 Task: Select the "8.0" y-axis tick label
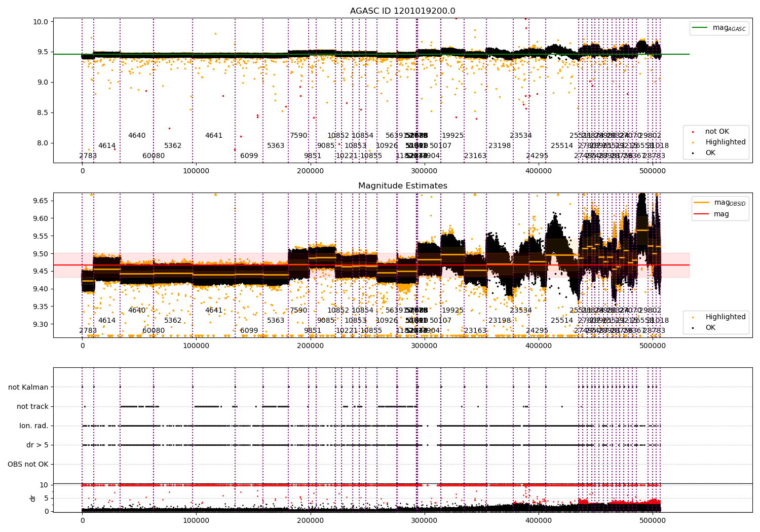coord(44,143)
